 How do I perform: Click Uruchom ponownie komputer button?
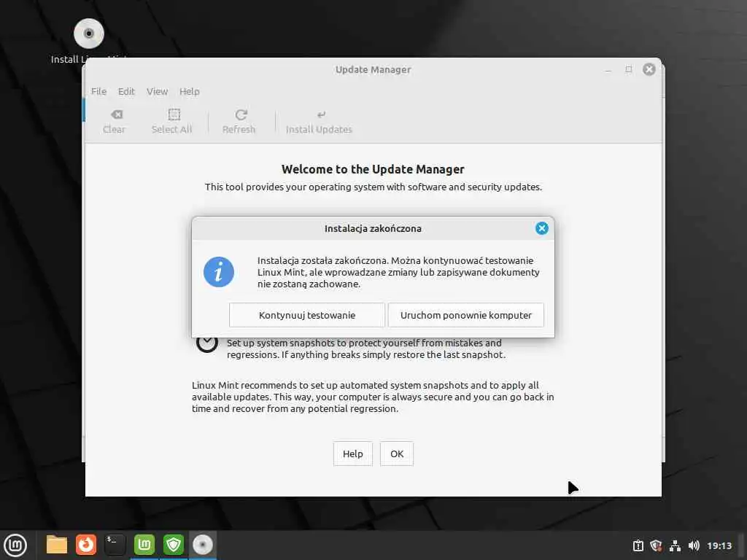point(465,315)
